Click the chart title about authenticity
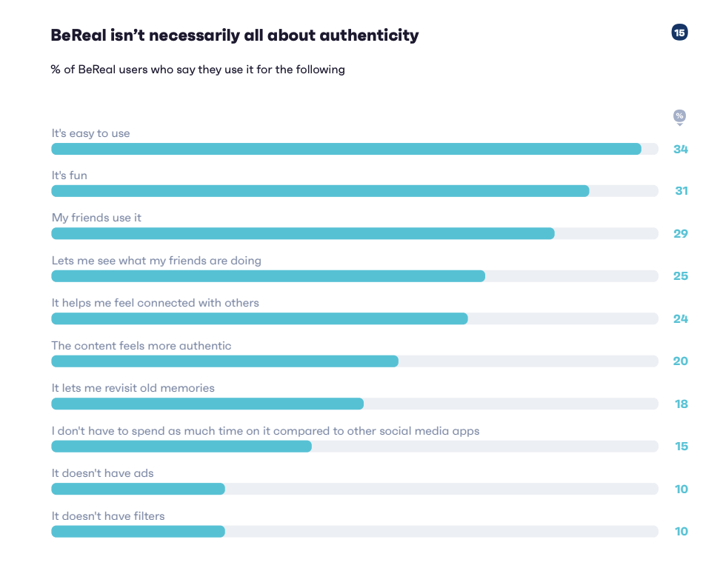The height and width of the screenshot is (588, 720). 235,36
